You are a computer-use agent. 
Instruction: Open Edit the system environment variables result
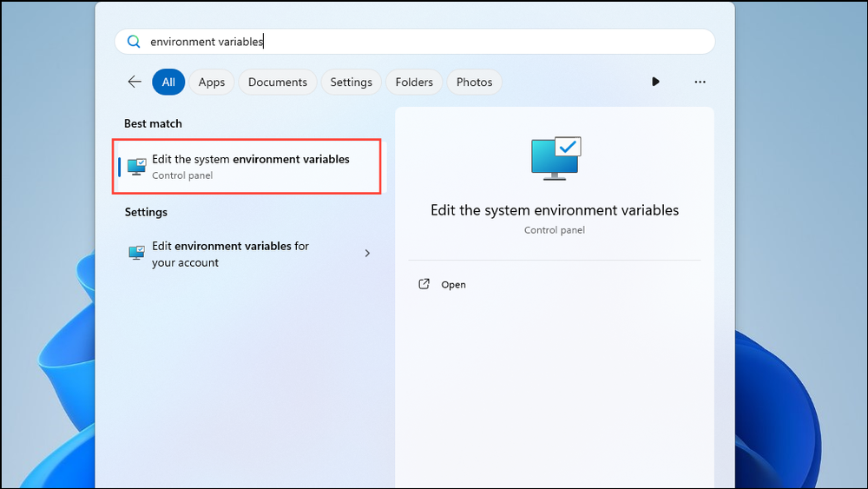247,166
